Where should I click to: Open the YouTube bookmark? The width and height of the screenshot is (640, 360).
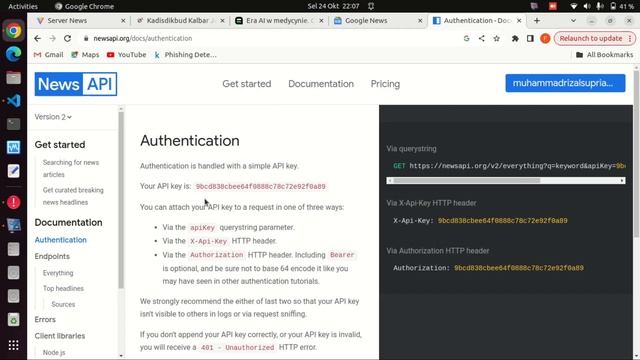click(127, 55)
